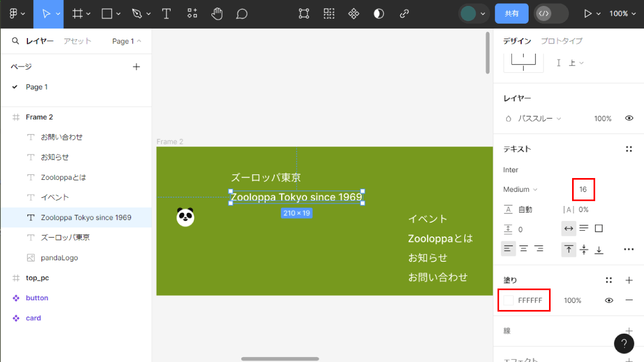Align text to bottom
The width and height of the screenshot is (644, 362).
(x=599, y=249)
